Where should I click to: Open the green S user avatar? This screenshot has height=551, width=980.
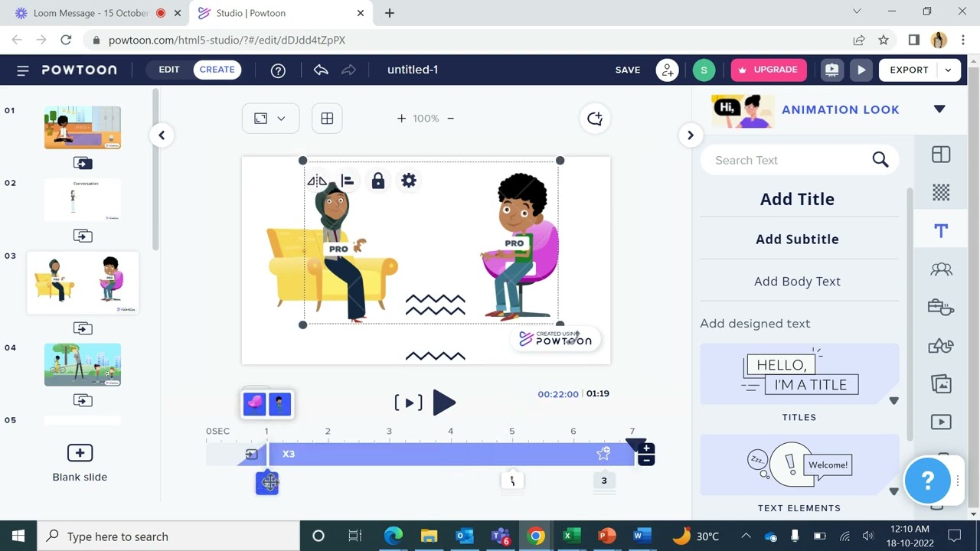pos(704,70)
